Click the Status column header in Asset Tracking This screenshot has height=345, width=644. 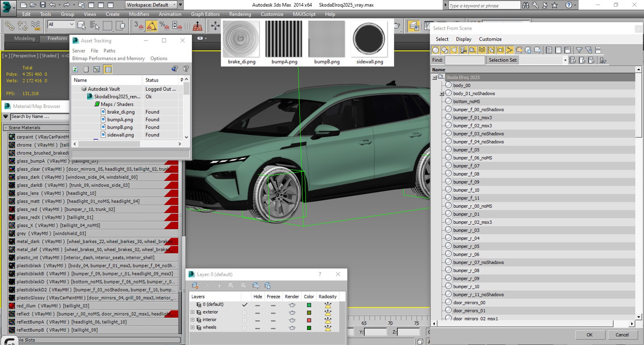point(160,80)
